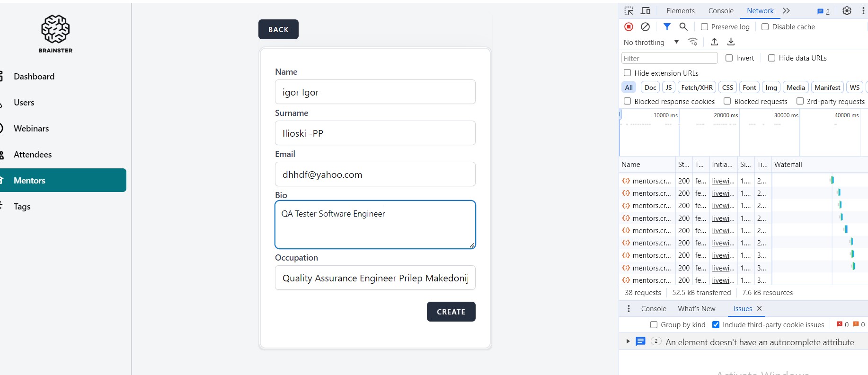Click into the Occupation input field
The height and width of the screenshot is (375, 868).
pyautogui.click(x=375, y=278)
